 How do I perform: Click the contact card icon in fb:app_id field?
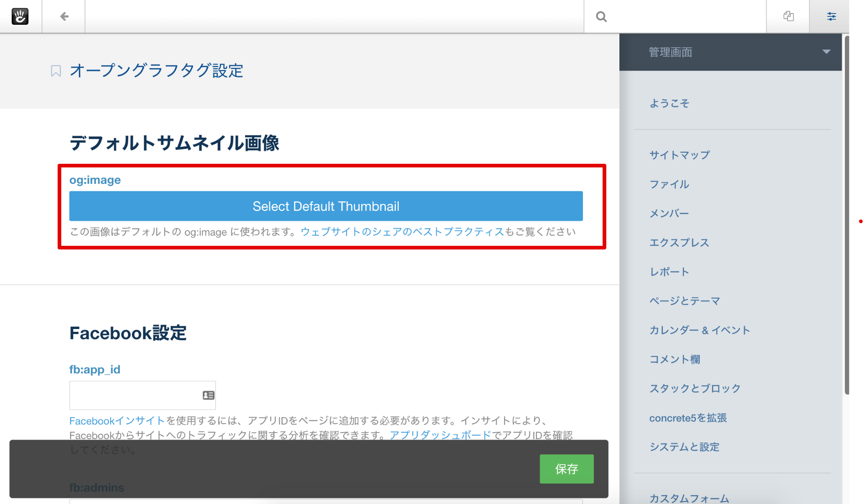208,395
